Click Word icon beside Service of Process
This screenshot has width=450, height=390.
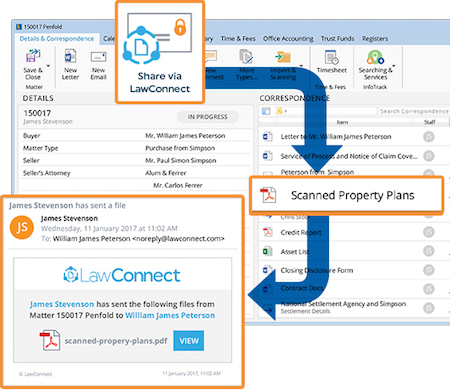268,156
